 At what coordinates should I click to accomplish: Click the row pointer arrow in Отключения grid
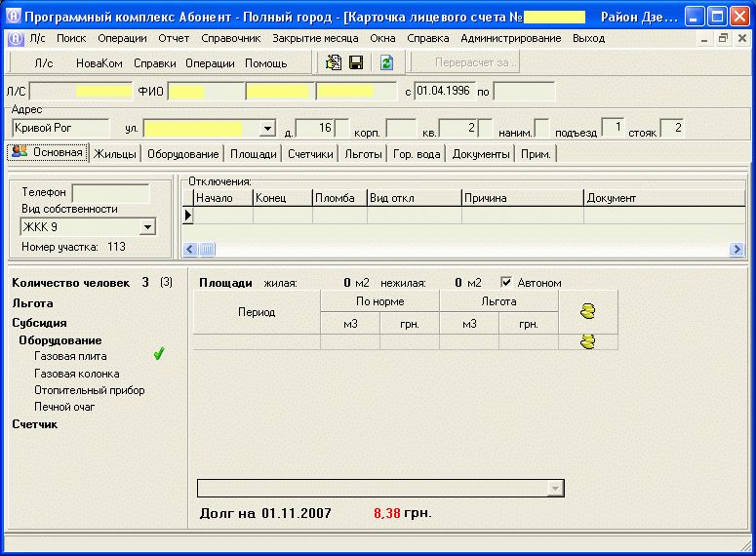click(188, 215)
